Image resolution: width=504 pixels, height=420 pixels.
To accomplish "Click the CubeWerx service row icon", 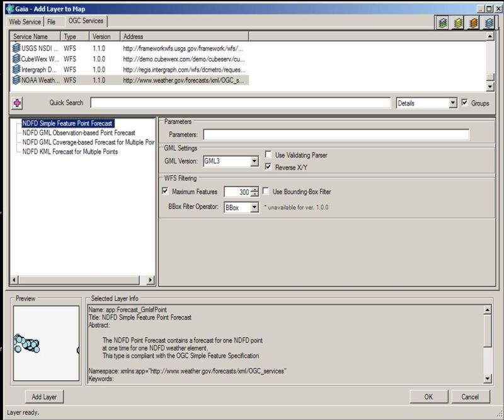I will [x=16, y=59].
